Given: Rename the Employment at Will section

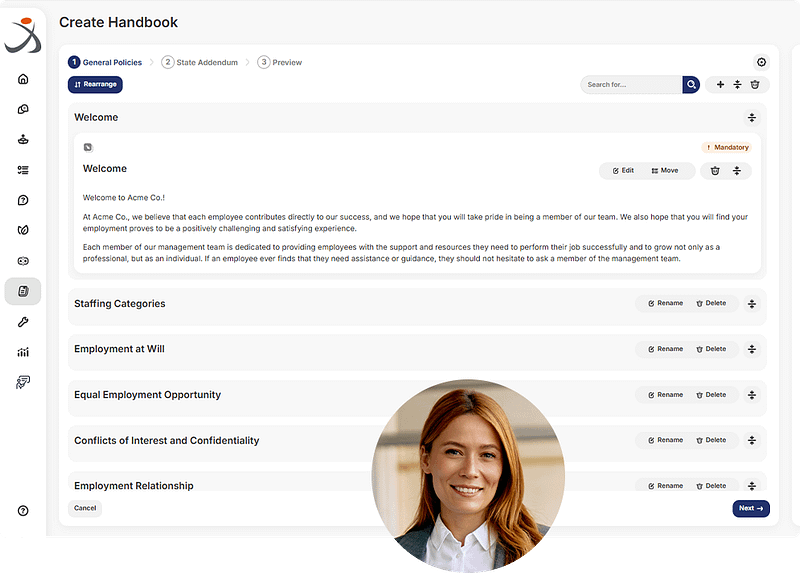Looking at the screenshot, I should coord(665,350).
